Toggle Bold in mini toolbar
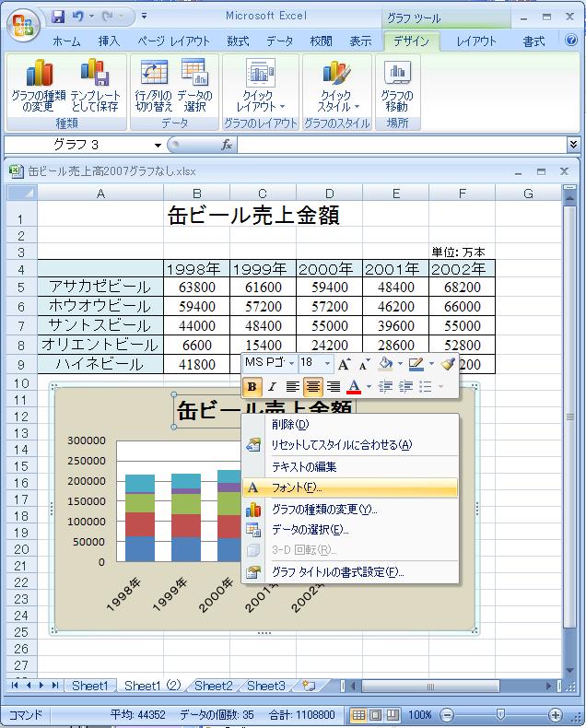 tap(252, 386)
